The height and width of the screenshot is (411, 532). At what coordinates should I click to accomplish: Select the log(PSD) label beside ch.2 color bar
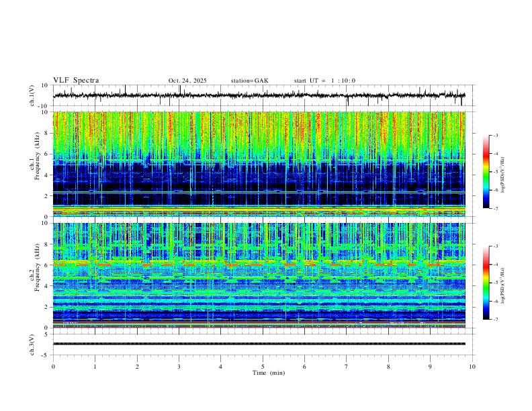point(502,285)
